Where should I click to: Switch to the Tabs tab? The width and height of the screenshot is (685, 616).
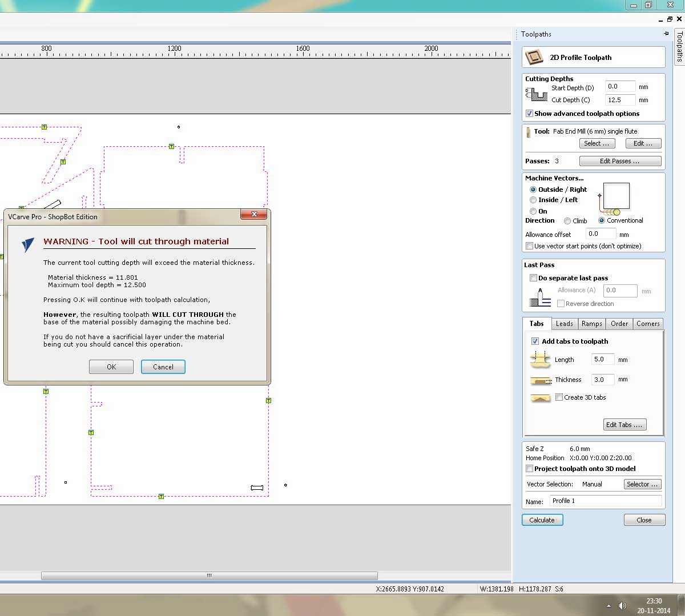(537, 324)
